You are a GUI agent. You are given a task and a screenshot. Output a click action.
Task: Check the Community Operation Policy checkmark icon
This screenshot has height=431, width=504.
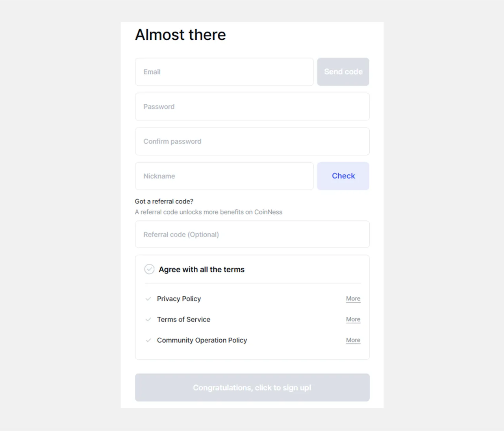(x=148, y=340)
